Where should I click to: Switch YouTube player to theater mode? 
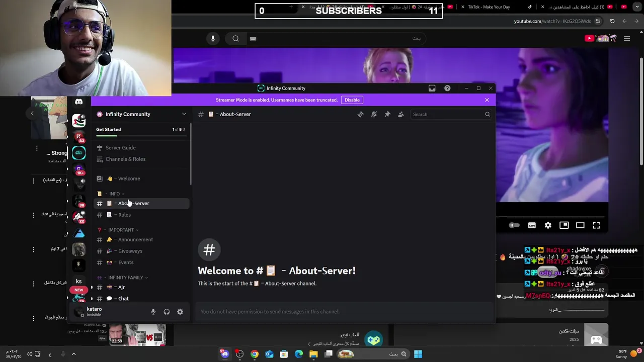580,225
